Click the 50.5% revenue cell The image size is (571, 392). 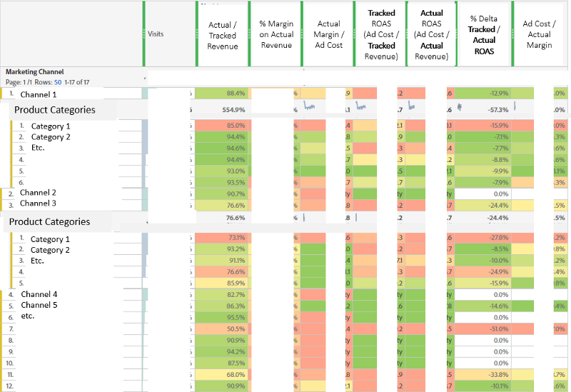click(x=221, y=329)
